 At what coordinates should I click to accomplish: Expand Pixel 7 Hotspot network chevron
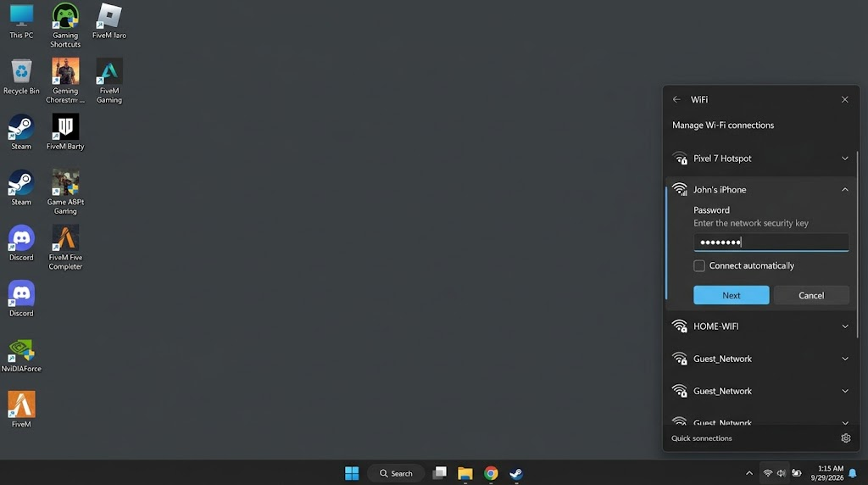coord(845,159)
